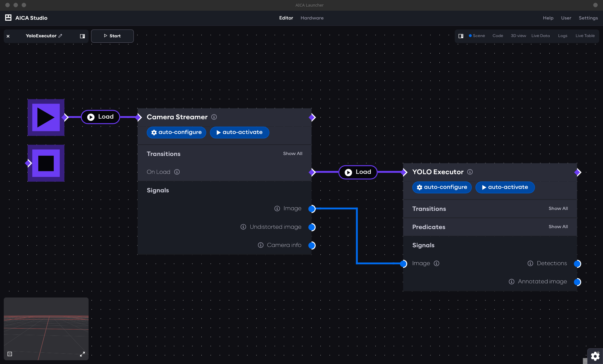Open the Logs tab
Image resolution: width=603 pixels, height=364 pixels.
coord(562,36)
